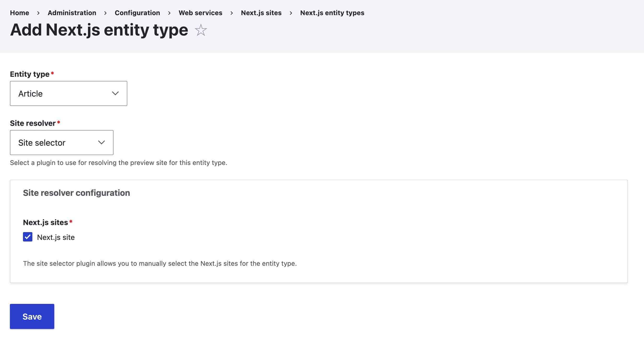
Task: Click the 'Next.js sites' group label
Action: pos(45,222)
